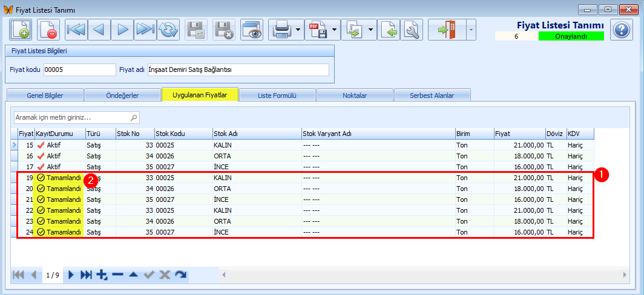Click the cancel save icon with the X
This screenshot has height=295, width=644.
(x=224, y=30)
